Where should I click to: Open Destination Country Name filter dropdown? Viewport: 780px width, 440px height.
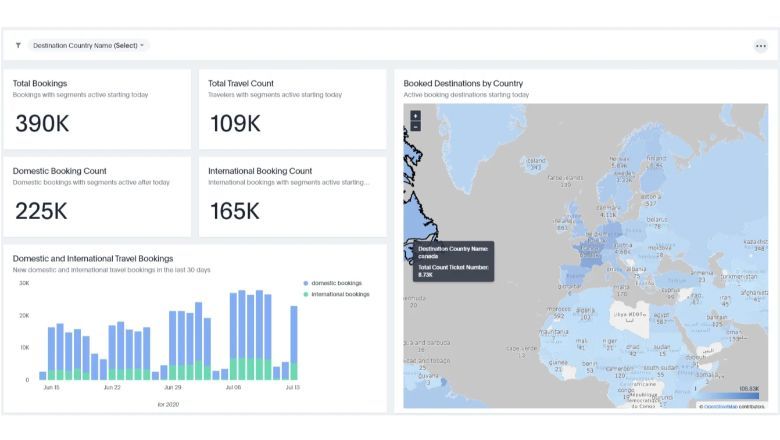tap(88, 45)
